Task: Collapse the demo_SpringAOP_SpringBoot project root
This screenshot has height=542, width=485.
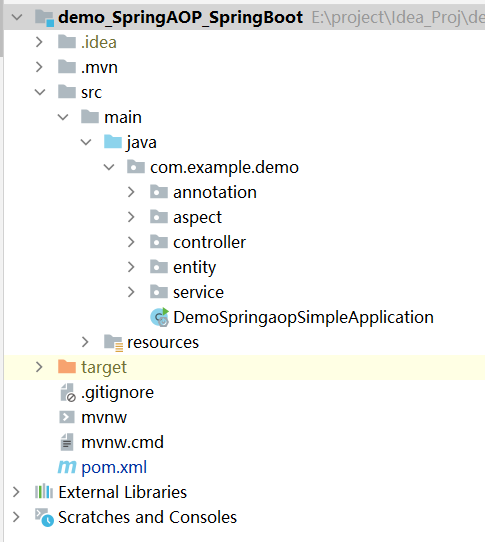Action: (17, 17)
